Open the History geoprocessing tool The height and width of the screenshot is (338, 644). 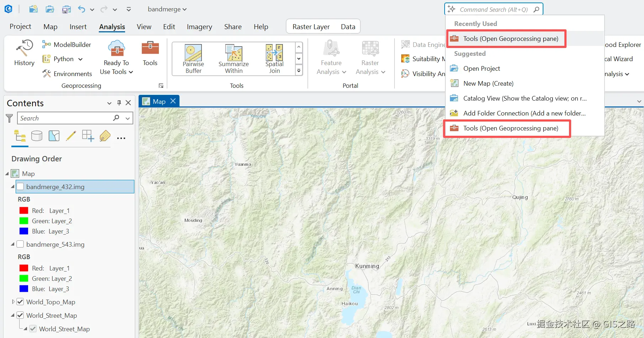tap(24, 53)
